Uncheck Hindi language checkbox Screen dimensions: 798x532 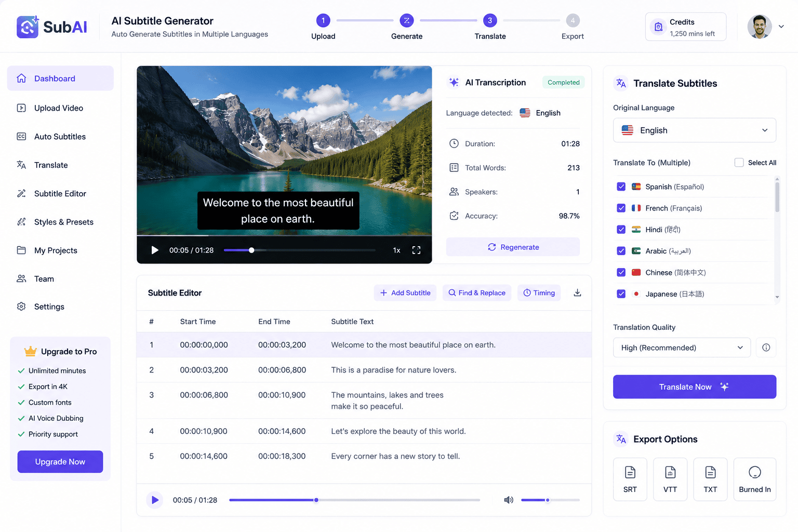pyautogui.click(x=621, y=229)
